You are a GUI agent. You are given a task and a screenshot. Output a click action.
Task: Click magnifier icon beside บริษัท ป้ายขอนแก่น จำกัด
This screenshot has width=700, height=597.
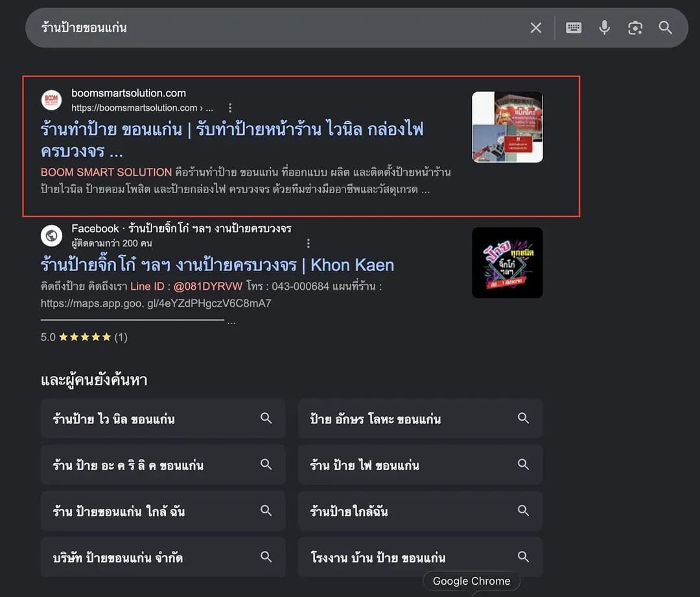[266, 557]
